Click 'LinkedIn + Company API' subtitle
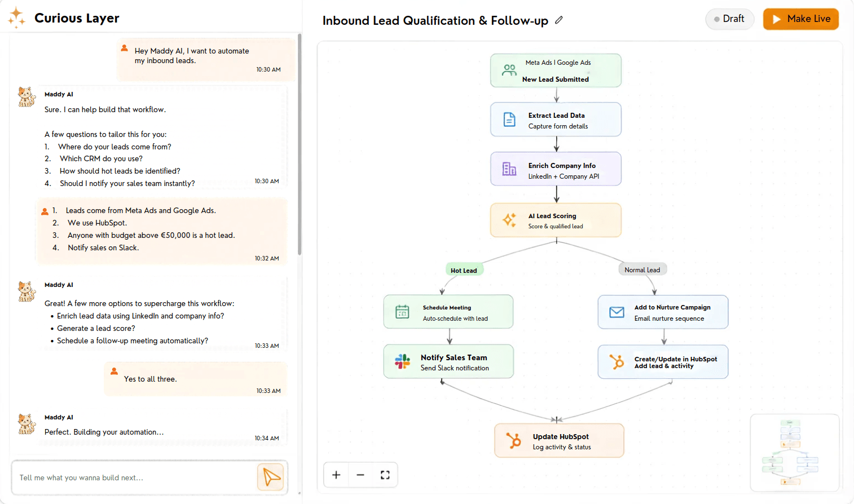859x504 pixels. [x=563, y=176]
